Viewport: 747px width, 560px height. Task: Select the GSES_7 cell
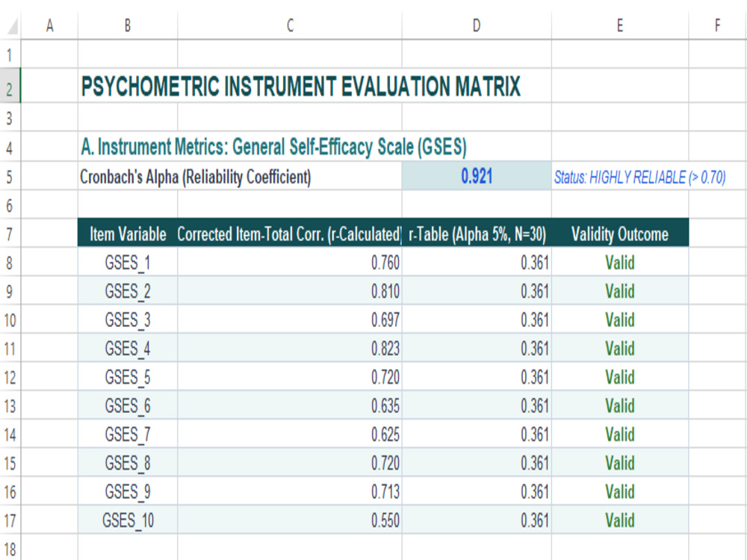click(128, 435)
